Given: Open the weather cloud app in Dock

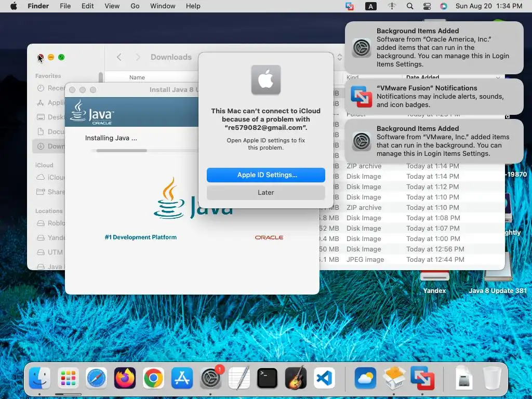Looking at the screenshot, I should coord(365,378).
